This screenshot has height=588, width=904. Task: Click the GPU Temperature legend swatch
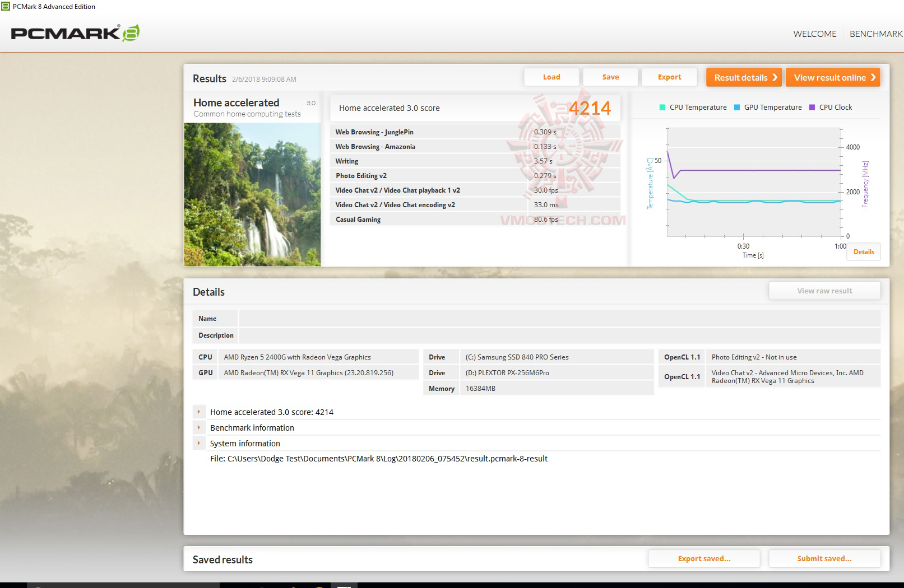[737, 108]
